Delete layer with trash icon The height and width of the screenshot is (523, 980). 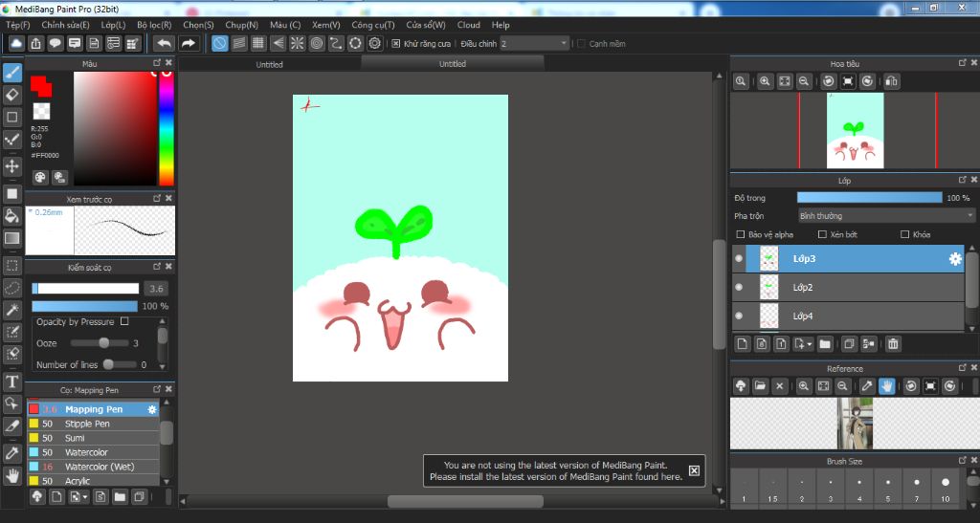coord(893,344)
